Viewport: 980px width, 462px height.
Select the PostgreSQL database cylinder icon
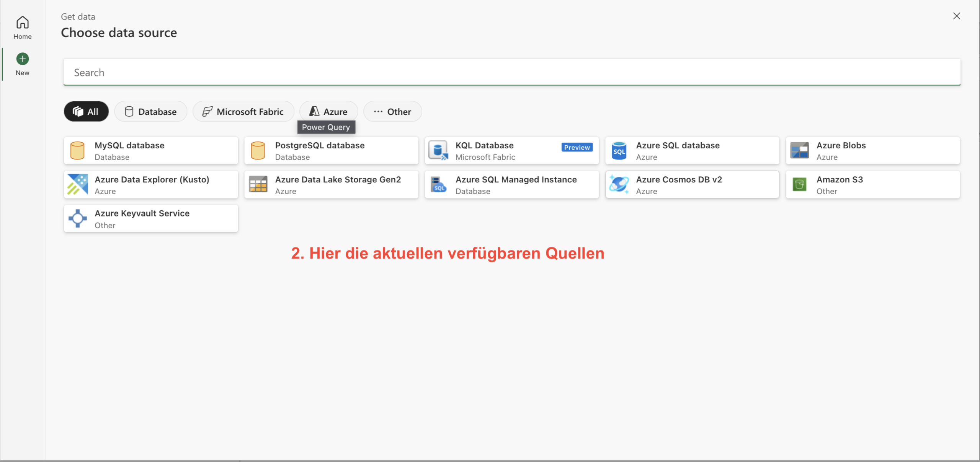tap(258, 151)
